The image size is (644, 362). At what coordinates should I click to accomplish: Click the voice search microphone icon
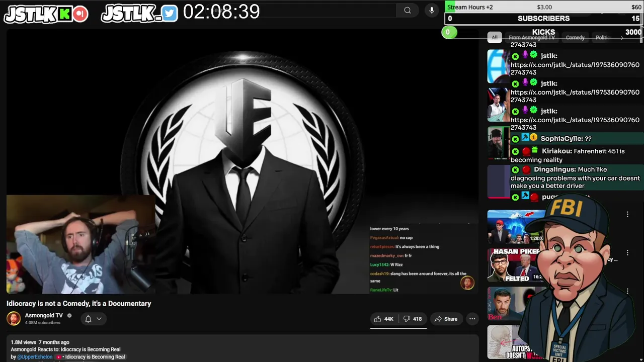coord(431,10)
